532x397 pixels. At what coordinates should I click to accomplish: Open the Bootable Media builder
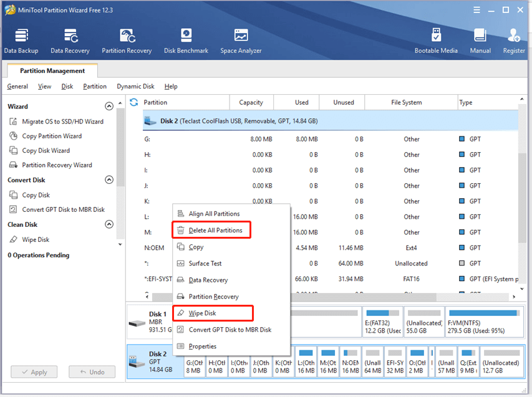(x=436, y=41)
